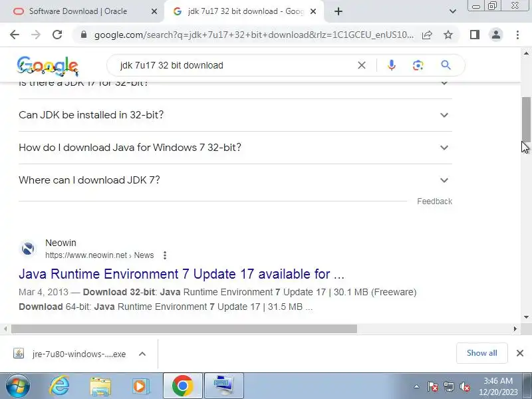Open the network tray icon
The image size is (532, 399).
pyautogui.click(x=448, y=386)
